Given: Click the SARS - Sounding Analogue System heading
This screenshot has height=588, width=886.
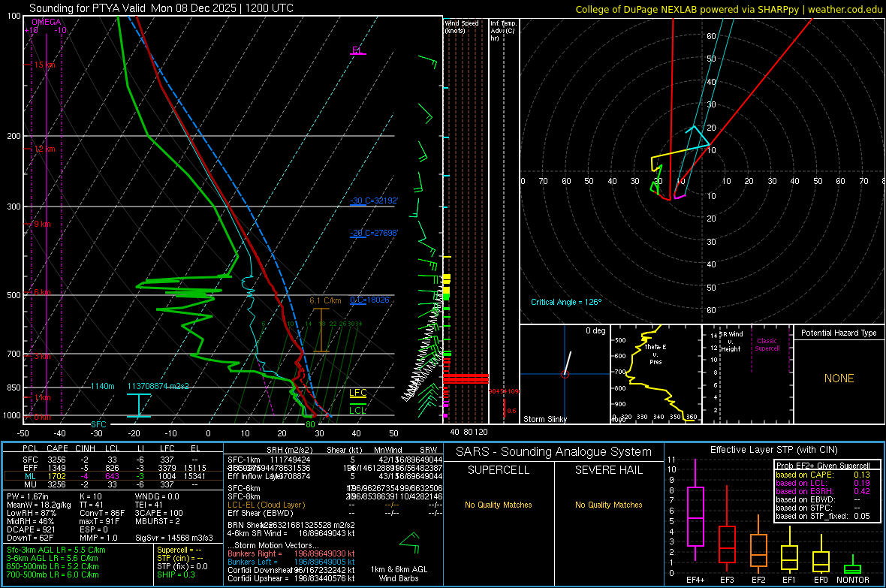Looking at the screenshot, I should 554,452.
